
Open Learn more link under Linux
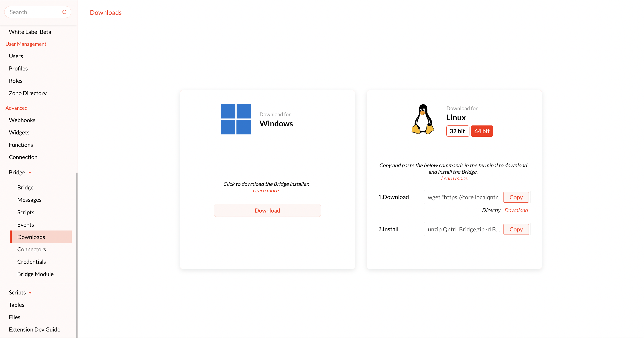(x=454, y=178)
